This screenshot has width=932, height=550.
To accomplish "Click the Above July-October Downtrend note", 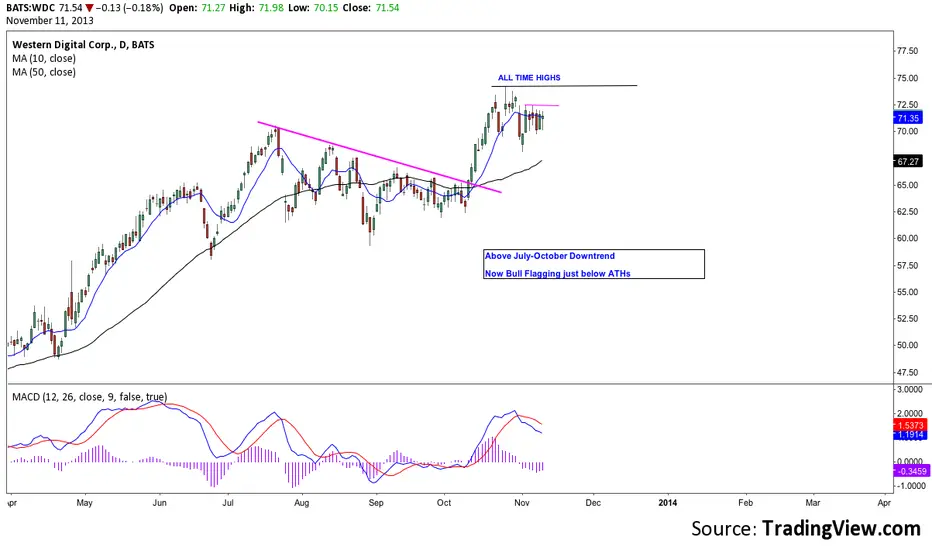I will 550,256.
